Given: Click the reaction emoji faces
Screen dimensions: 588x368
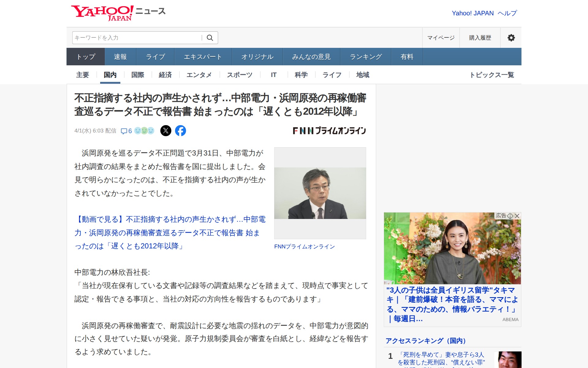Looking at the screenshot, I should point(144,131).
